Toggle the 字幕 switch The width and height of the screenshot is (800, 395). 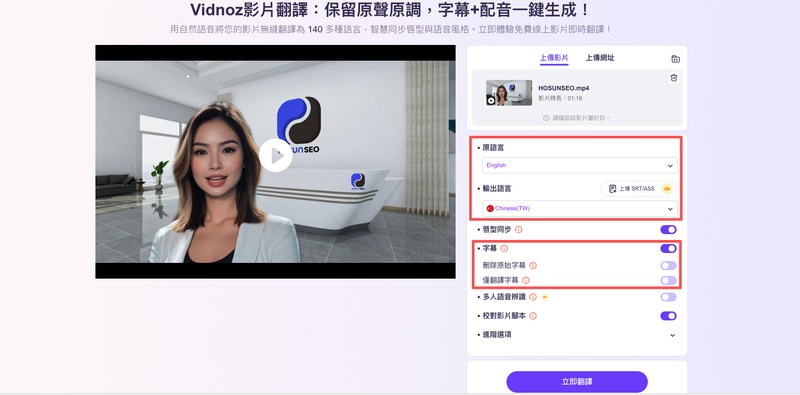pyautogui.click(x=668, y=249)
